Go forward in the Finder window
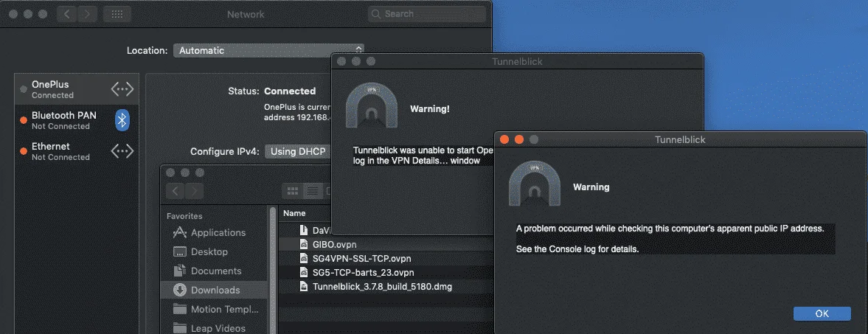 pos(194,192)
